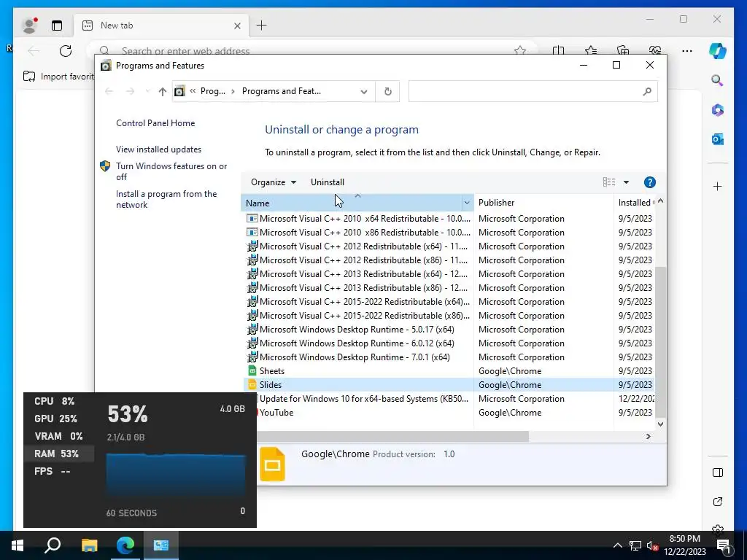Open Edge split screen icon
747x560 pixels.
tap(558, 50)
